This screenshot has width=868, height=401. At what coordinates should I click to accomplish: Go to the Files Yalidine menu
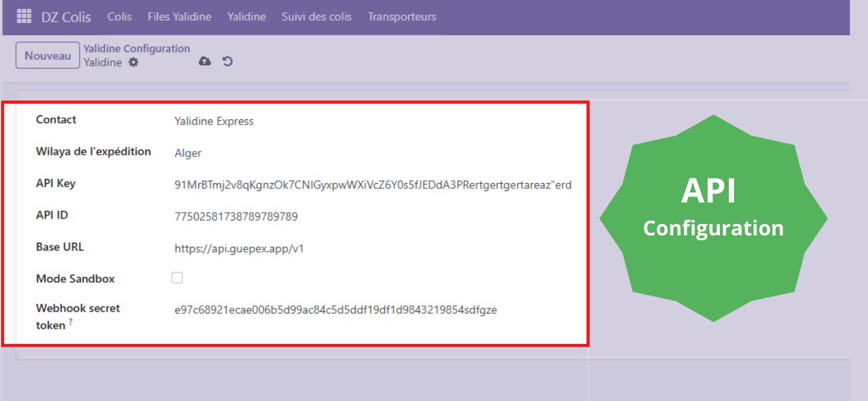tap(179, 17)
